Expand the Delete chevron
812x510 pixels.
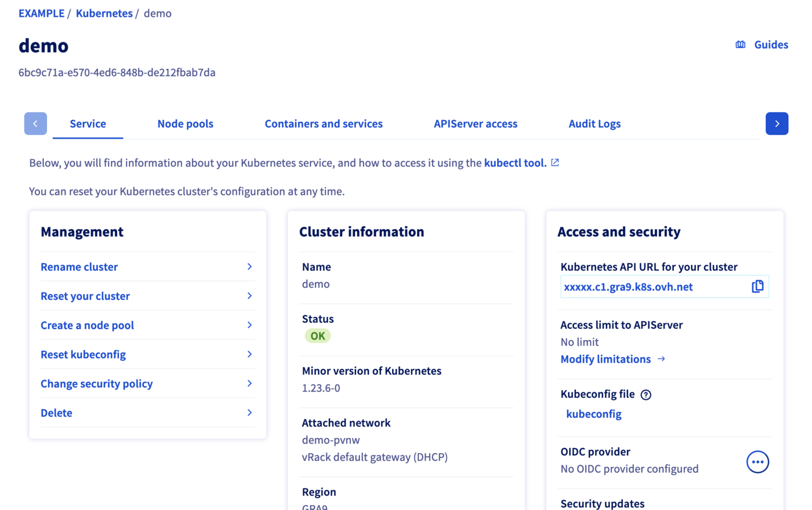[x=249, y=413]
